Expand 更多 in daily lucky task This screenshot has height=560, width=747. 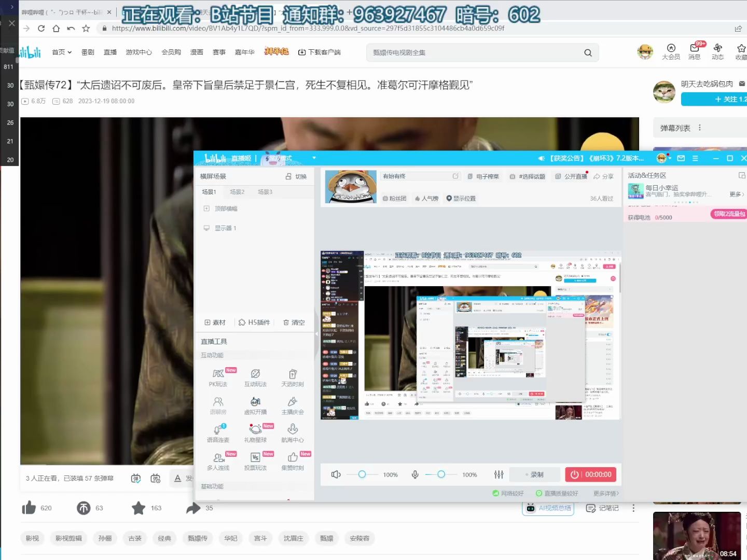pyautogui.click(x=737, y=194)
